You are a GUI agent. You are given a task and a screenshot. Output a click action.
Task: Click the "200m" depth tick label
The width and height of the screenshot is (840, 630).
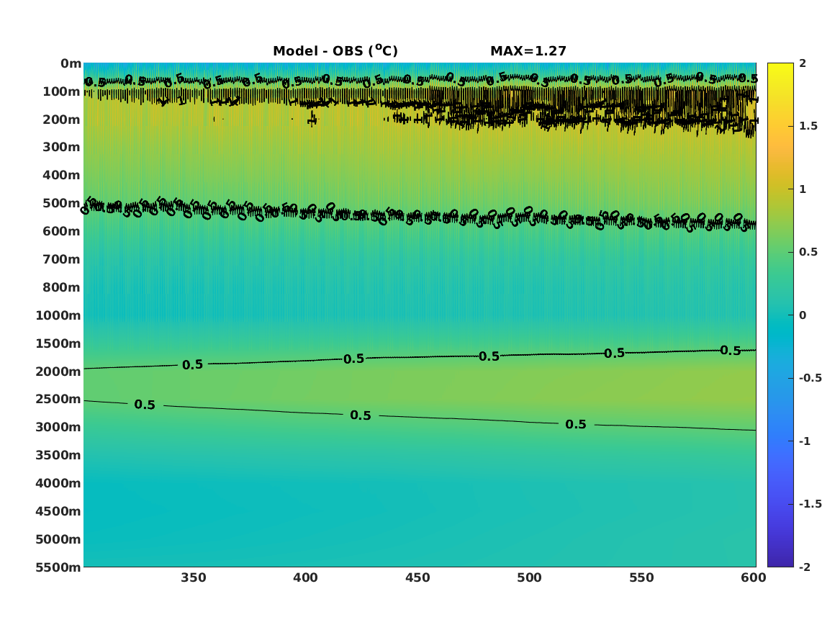pos(62,120)
